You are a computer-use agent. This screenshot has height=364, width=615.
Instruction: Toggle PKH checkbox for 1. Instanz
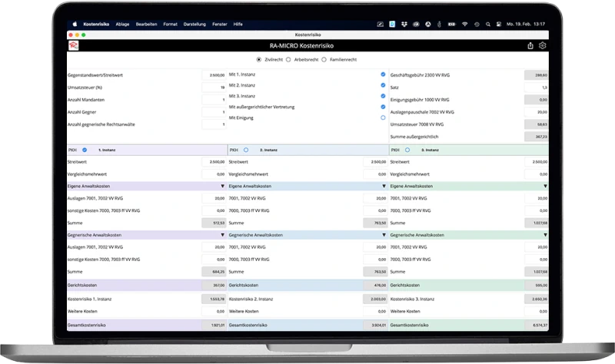pyautogui.click(x=85, y=150)
